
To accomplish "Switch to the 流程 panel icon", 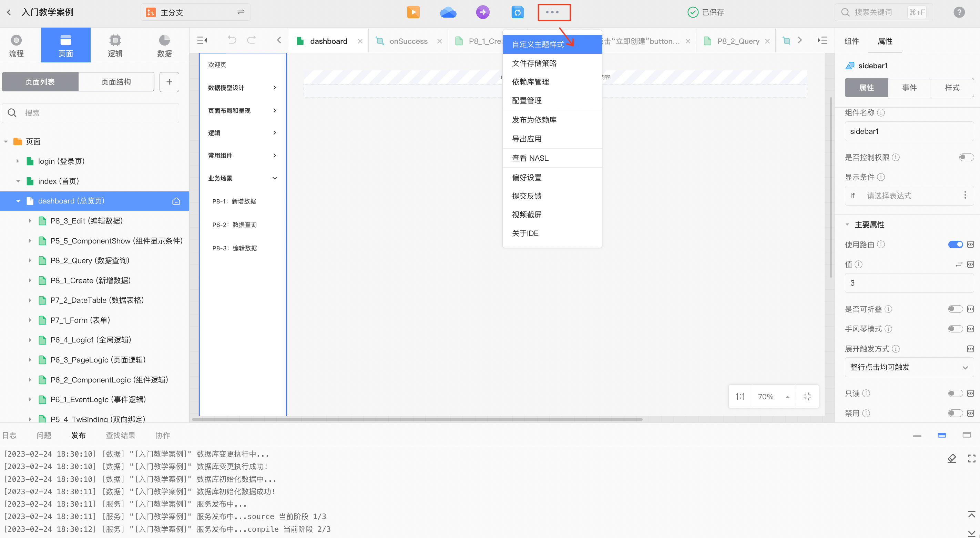I will [x=16, y=44].
